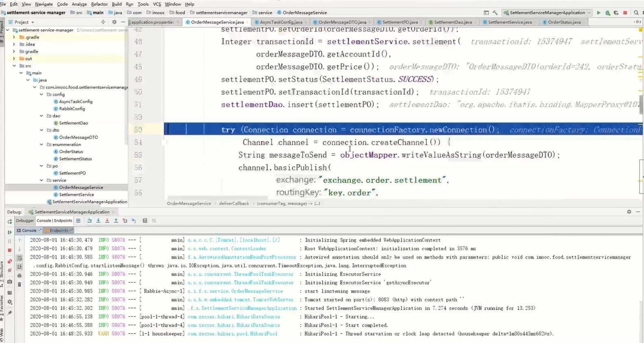The width and height of the screenshot is (644, 343).
Task: Stop the app with the top red square
Action: [x=625, y=13]
